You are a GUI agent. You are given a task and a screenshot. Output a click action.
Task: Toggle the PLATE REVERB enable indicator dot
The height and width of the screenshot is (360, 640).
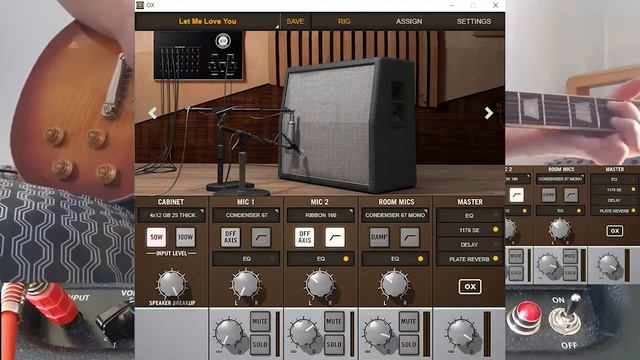pyautogui.click(x=496, y=259)
